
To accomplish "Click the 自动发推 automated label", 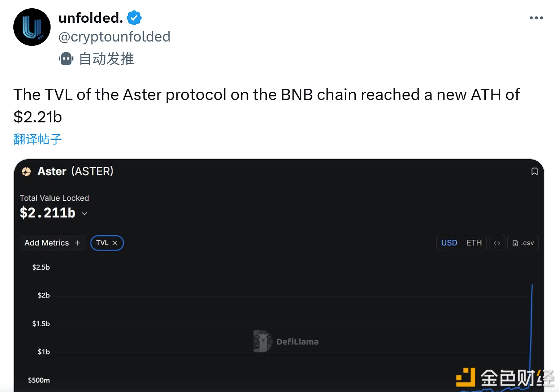I will [x=106, y=59].
